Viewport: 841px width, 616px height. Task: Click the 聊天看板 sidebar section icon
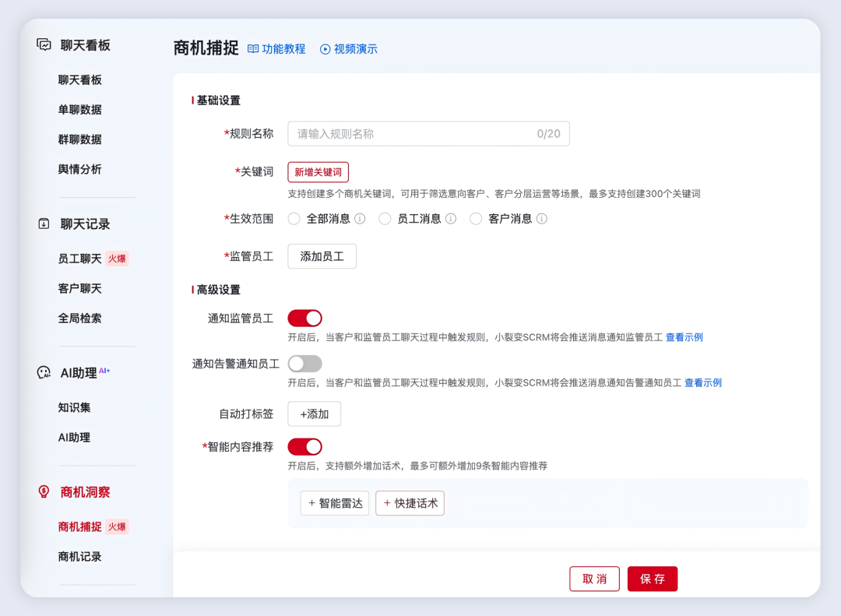tap(44, 45)
